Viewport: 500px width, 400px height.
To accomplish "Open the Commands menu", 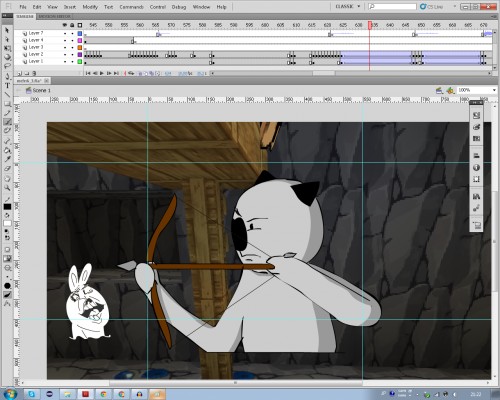I will pos(131,7).
